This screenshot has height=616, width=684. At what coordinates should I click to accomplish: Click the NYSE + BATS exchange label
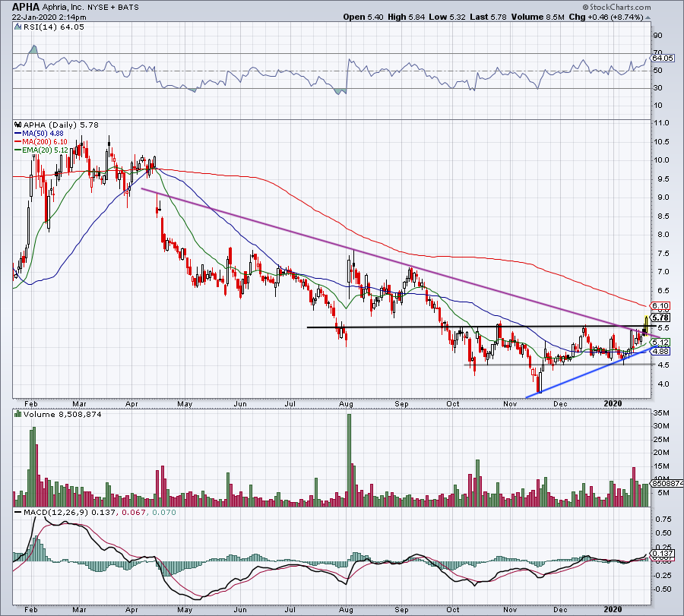click(x=113, y=8)
